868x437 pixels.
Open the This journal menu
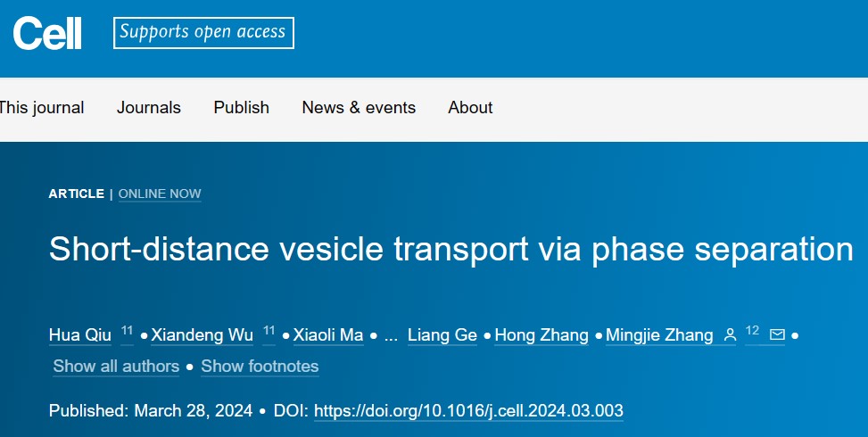tap(42, 107)
